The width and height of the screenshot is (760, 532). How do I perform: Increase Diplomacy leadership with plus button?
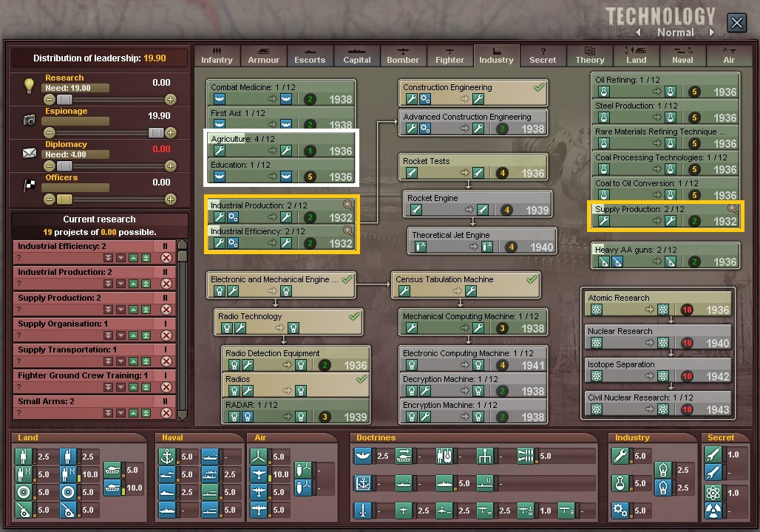(x=170, y=166)
